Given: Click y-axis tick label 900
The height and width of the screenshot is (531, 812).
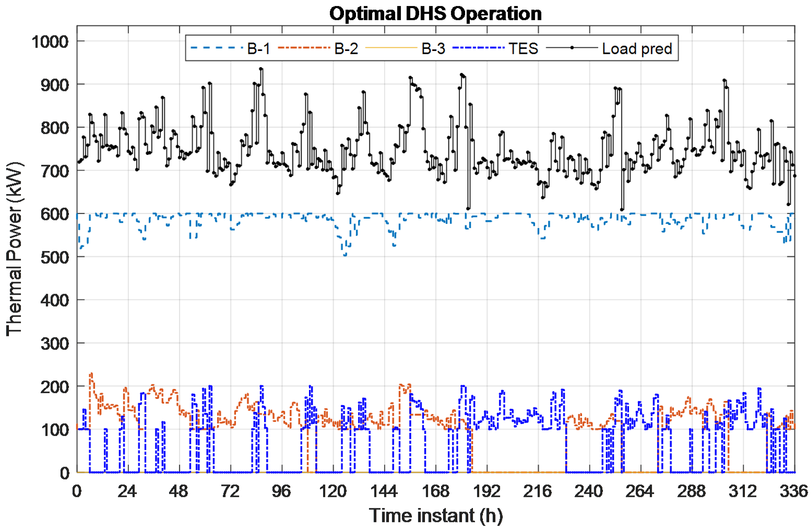Looking at the screenshot, I should coord(55,85).
